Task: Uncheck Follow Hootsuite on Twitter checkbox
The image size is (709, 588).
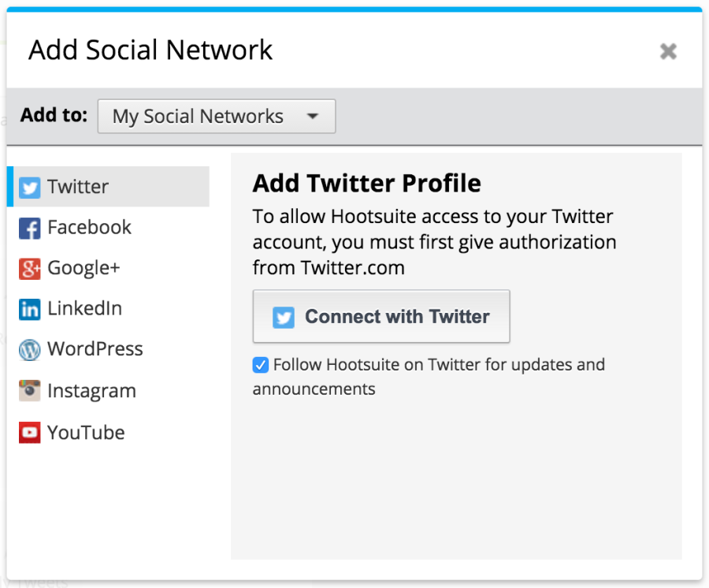Action: pos(261,365)
